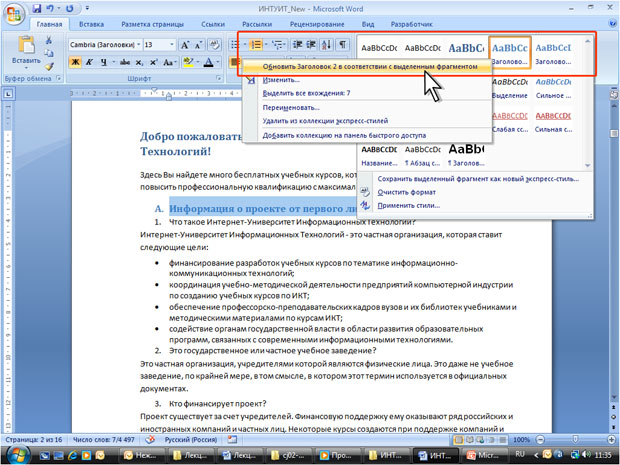Screen dimensions: 620x465
Task: Expand the highlight color dropdown arrow
Action: [x=198, y=62]
